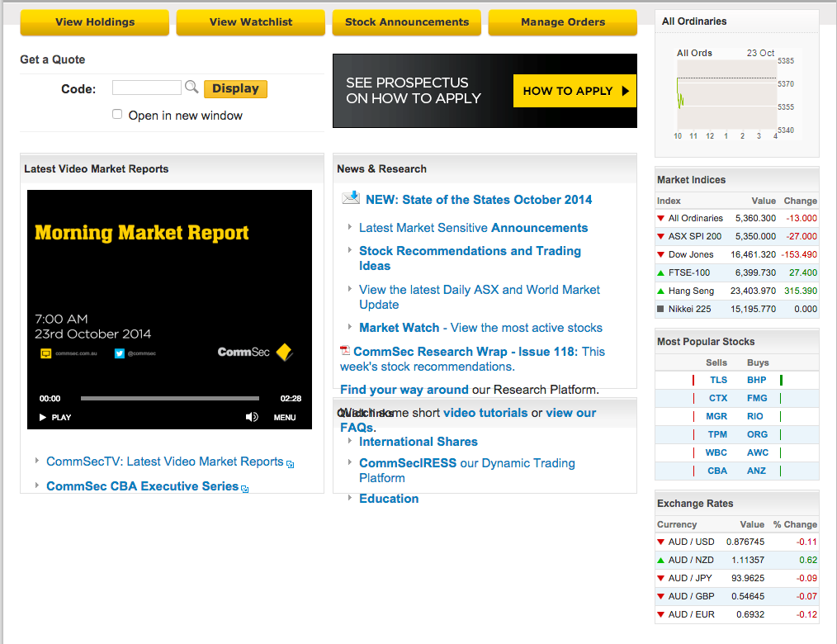Enable Open in new window checkbox
Viewport: 837px width, 644px height.
tap(117, 115)
